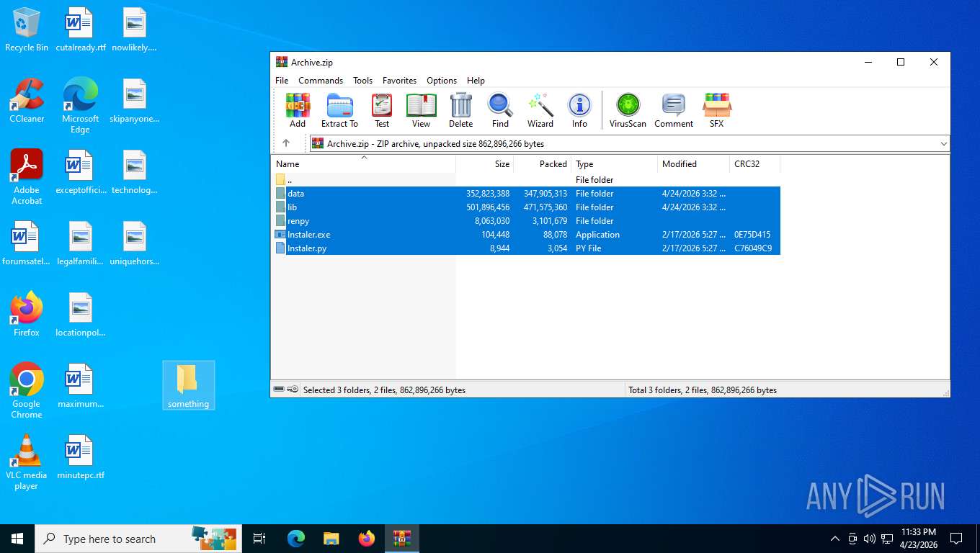Click the status bar drive icon
980x553 pixels.
coord(279,390)
